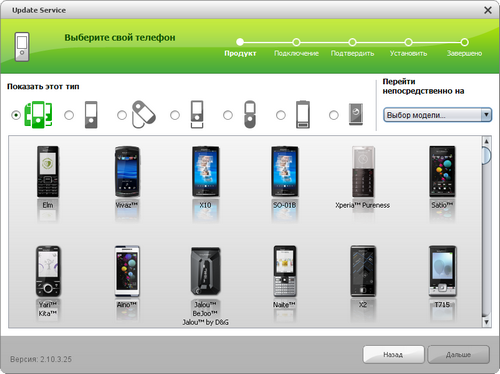Select the candybar phone type radio button
500x374 pixels.
(x=69, y=115)
